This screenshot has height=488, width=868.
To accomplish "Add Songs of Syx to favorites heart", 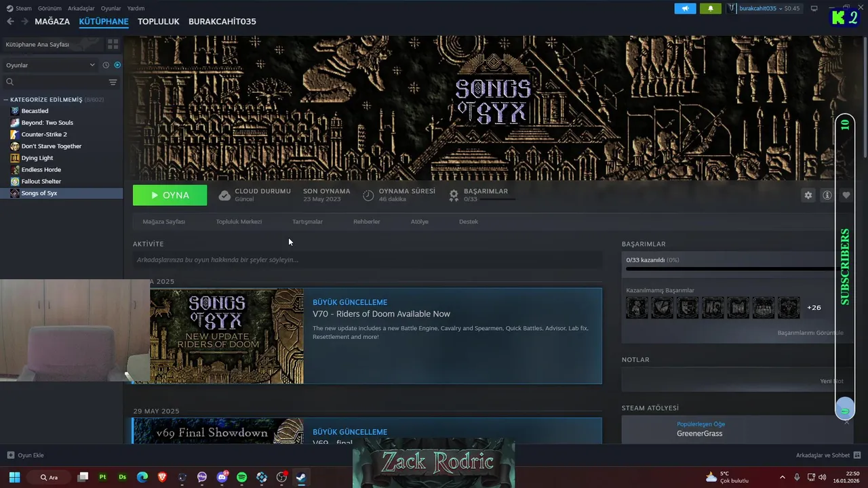I will [846, 195].
